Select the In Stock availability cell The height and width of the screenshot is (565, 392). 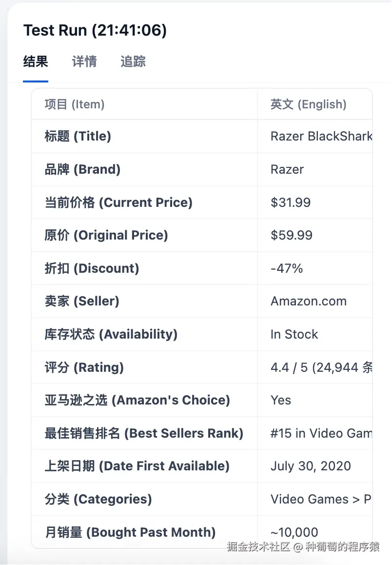point(294,334)
